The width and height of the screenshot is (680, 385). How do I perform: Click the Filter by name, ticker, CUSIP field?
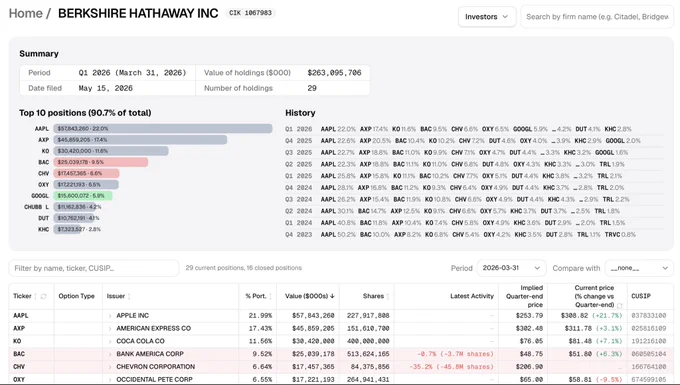[94, 268]
